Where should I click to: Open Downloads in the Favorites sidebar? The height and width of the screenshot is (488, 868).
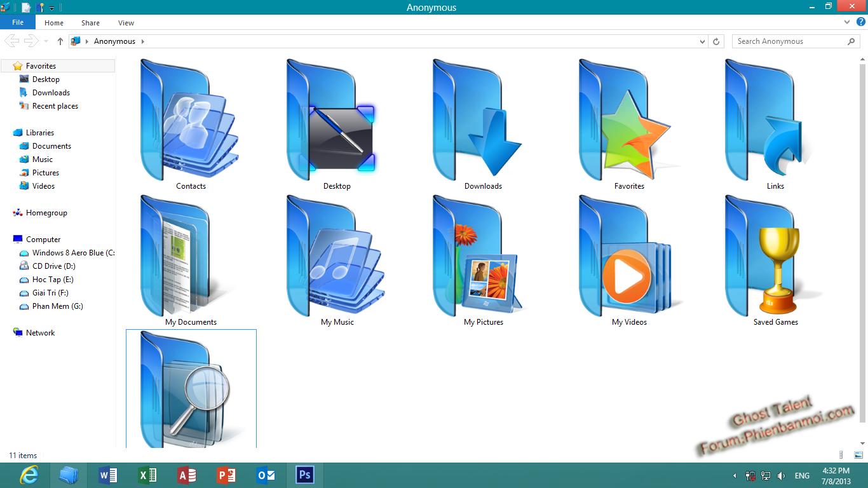coord(51,93)
